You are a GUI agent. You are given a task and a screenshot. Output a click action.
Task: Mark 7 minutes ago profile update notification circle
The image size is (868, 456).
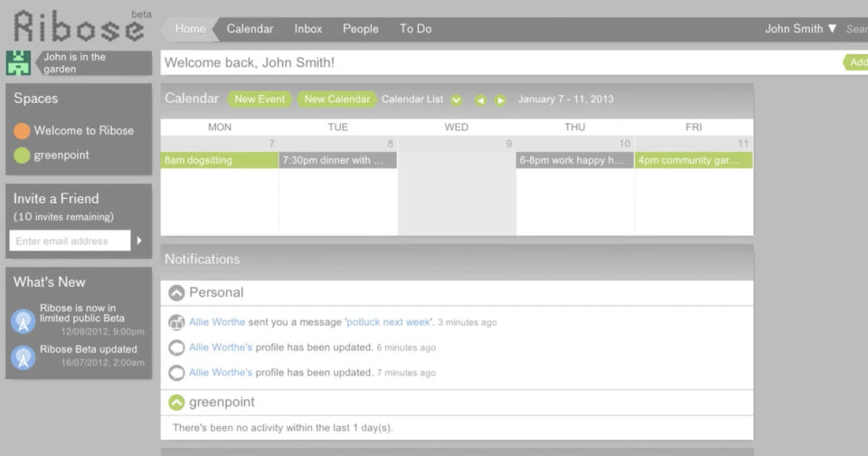click(176, 373)
